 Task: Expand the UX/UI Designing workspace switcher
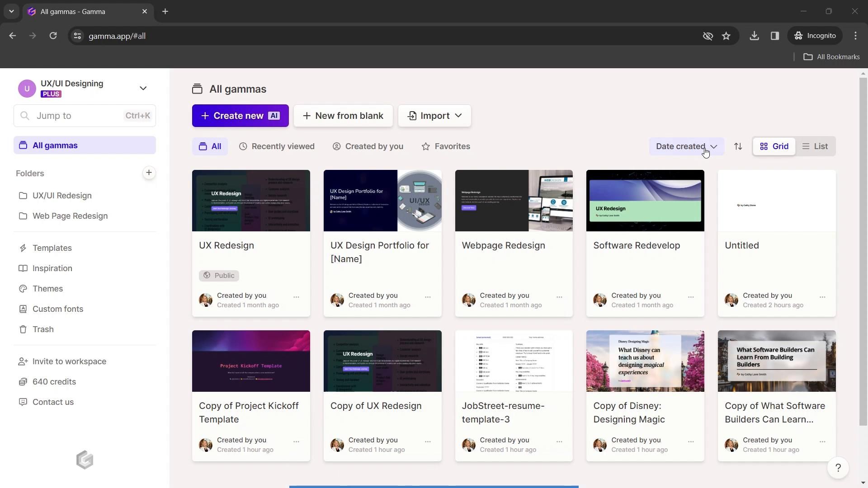(x=143, y=88)
